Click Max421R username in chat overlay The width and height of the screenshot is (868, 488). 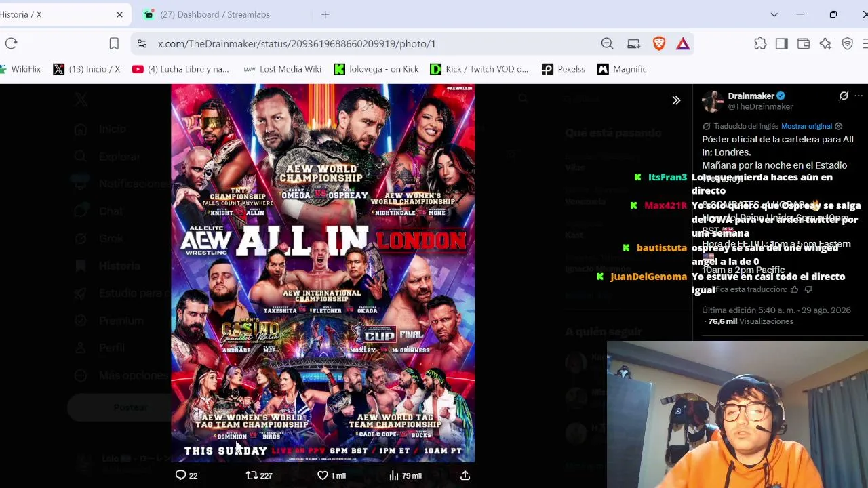pyautogui.click(x=665, y=205)
